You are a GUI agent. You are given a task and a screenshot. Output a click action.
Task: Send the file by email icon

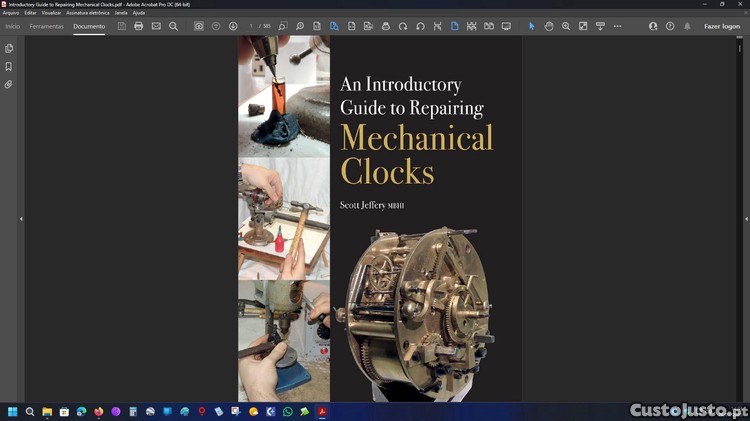coord(156,26)
